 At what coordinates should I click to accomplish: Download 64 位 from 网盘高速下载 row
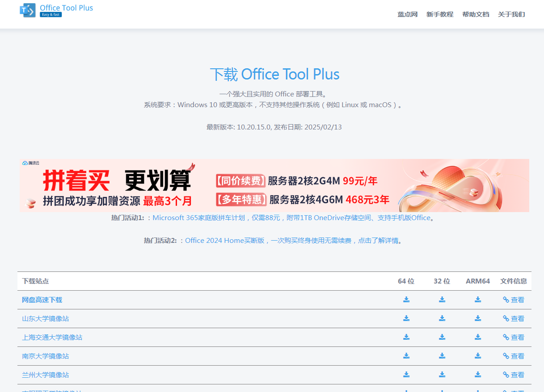click(406, 300)
